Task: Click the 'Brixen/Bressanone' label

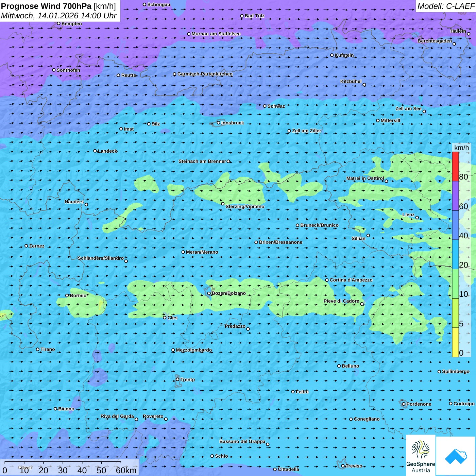Action: [x=280, y=242]
